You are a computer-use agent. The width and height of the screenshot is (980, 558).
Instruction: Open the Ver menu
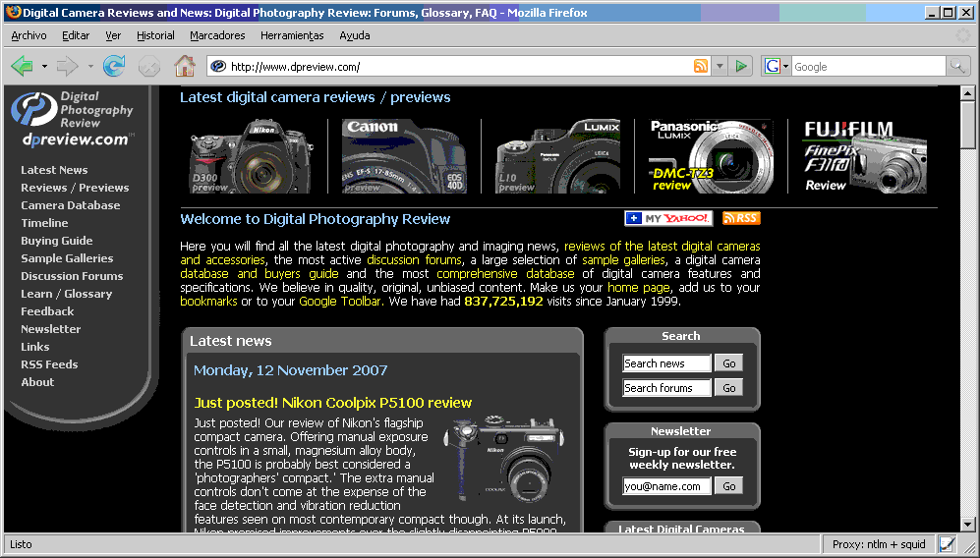[113, 35]
